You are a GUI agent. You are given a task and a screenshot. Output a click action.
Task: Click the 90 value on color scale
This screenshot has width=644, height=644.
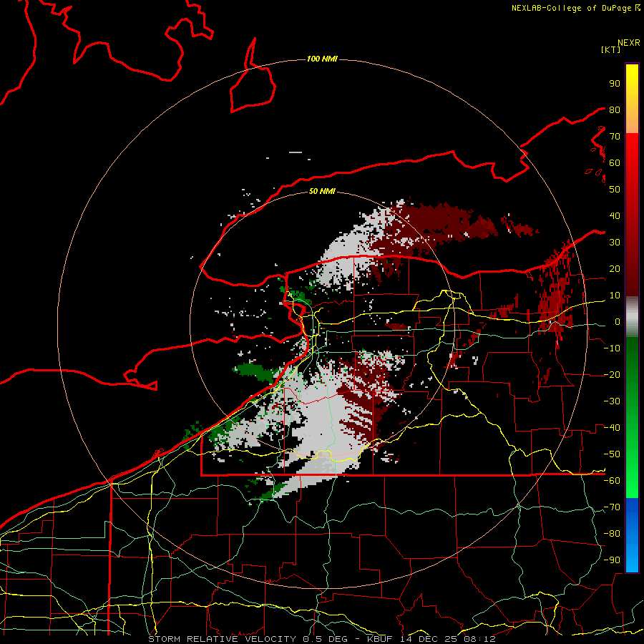pos(615,84)
